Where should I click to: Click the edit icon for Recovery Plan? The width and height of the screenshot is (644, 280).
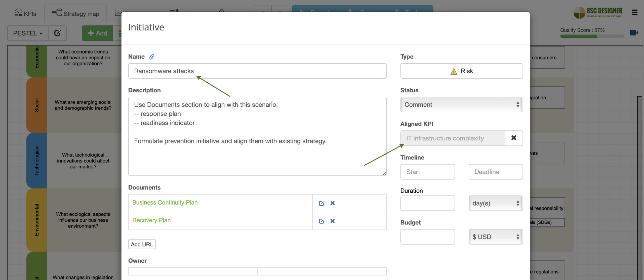[321, 221]
